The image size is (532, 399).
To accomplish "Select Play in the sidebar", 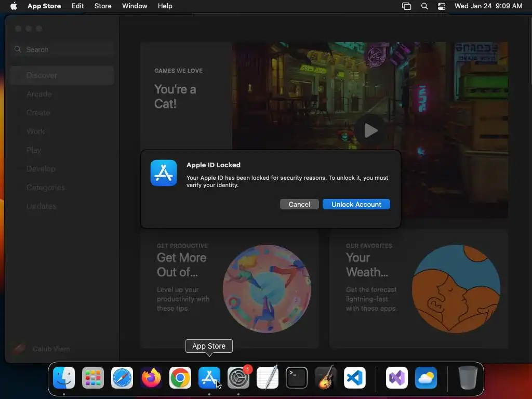I will coord(62,150).
